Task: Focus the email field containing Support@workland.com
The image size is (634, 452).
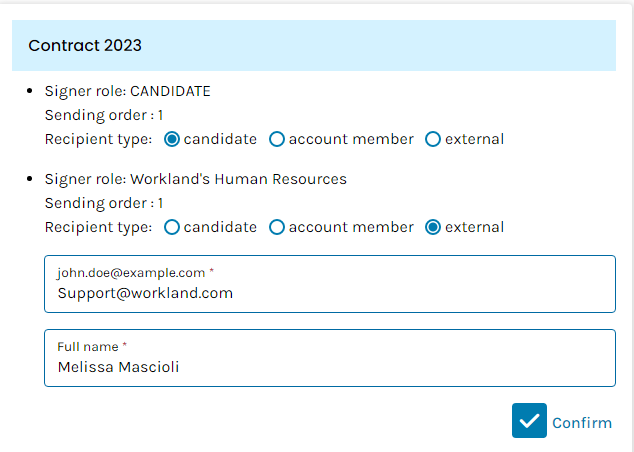Action: click(330, 293)
